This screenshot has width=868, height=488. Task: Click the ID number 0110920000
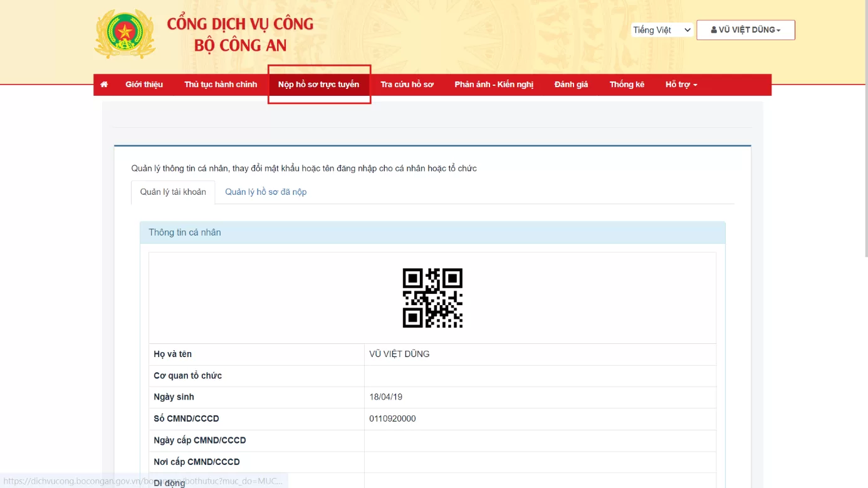tap(392, 418)
